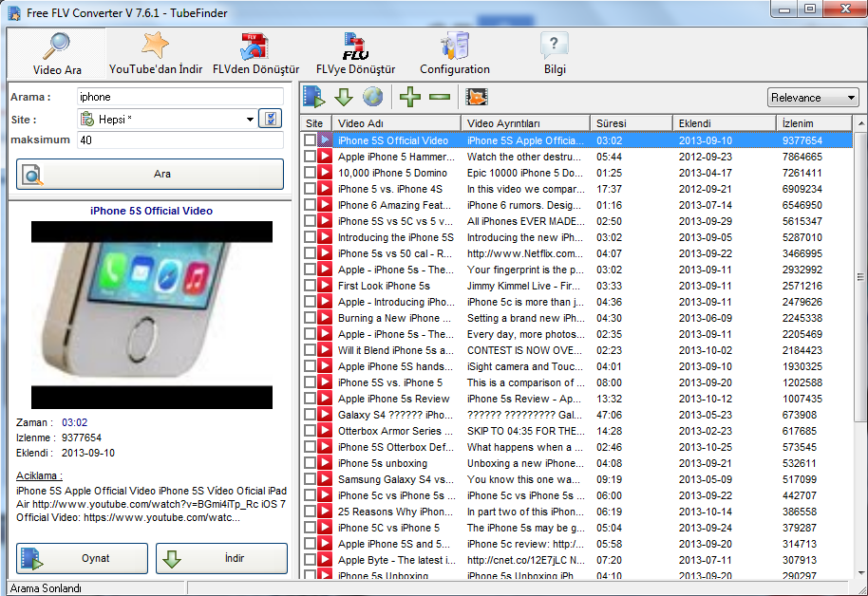Sort by Video Ayrıntıları column header
The height and width of the screenshot is (596, 868).
[x=525, y=123]
